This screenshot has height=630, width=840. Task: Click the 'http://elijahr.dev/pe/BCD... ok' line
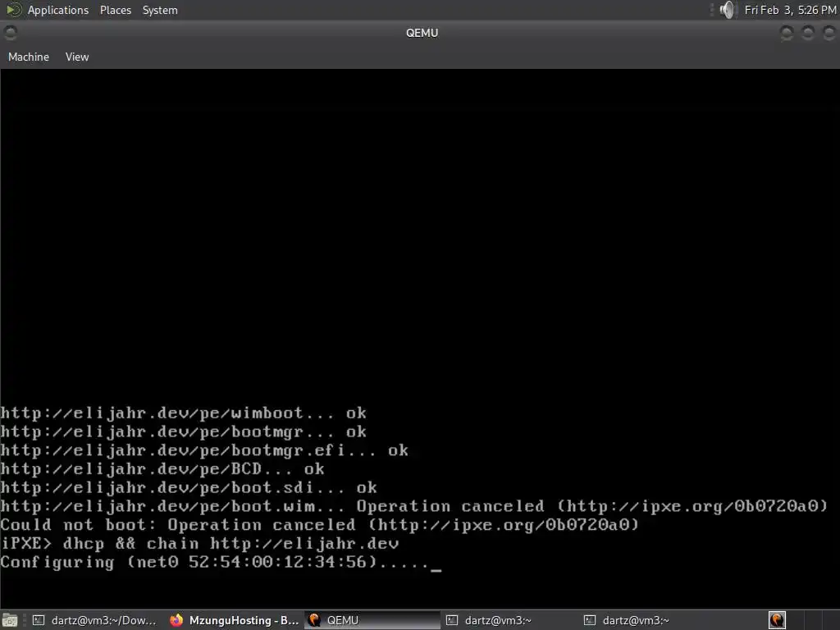coord(162,469)
